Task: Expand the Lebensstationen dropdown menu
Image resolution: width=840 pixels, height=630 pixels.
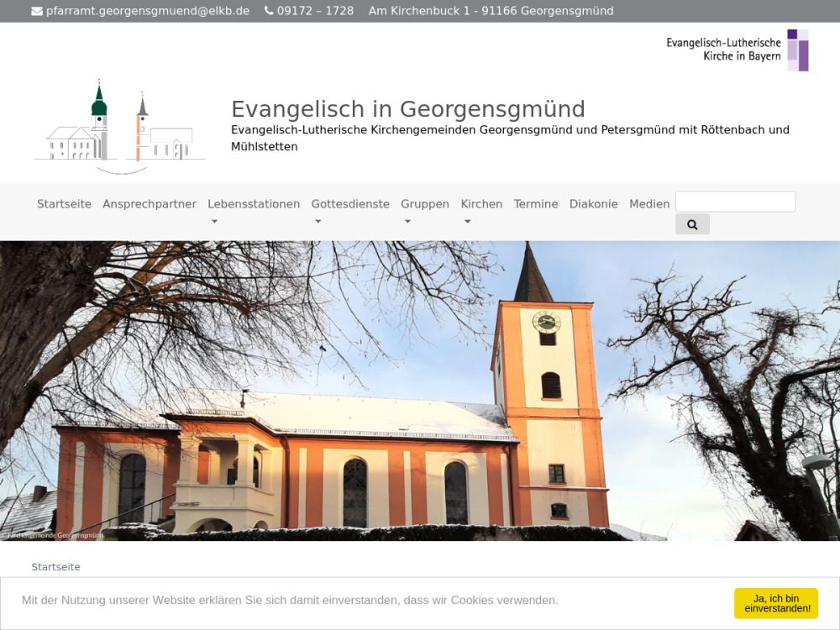Action: tap(254, 204)
